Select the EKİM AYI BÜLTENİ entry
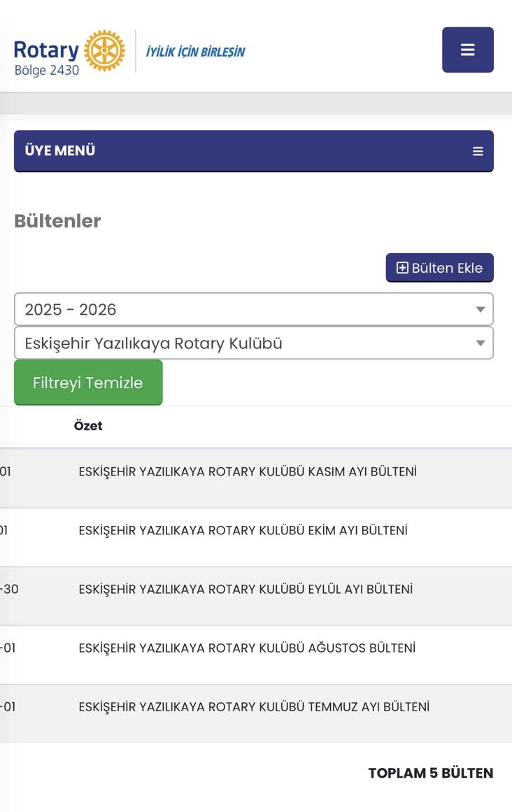 [243, 531]
